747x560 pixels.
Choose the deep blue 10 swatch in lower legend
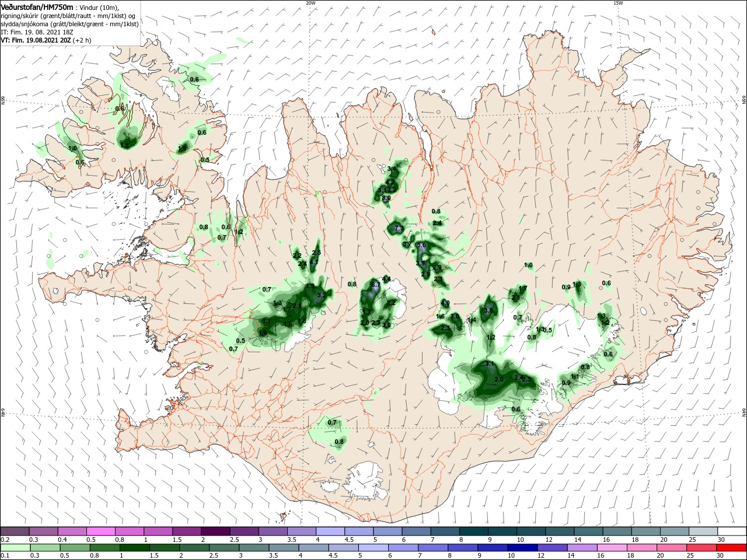[x=522, y=548]
